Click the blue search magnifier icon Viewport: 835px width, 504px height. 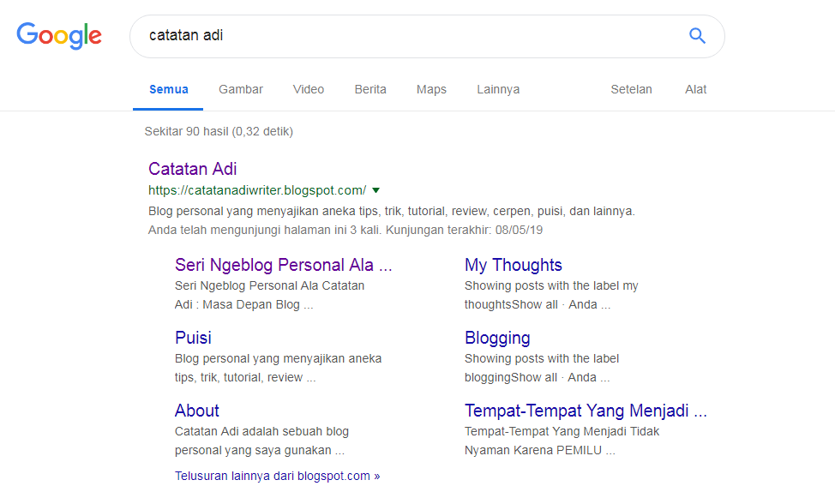[697, 36]
